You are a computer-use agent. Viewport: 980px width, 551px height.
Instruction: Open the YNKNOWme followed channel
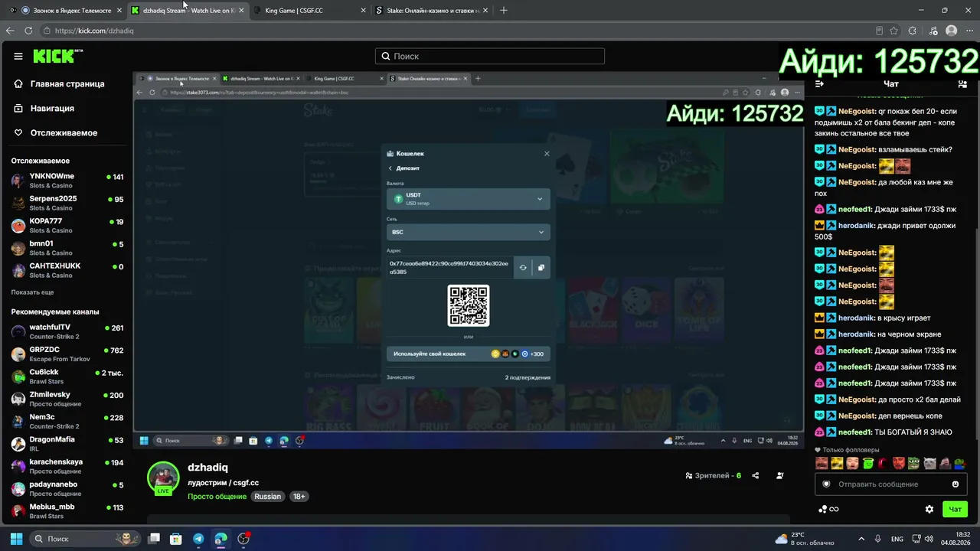pos(67,181)
